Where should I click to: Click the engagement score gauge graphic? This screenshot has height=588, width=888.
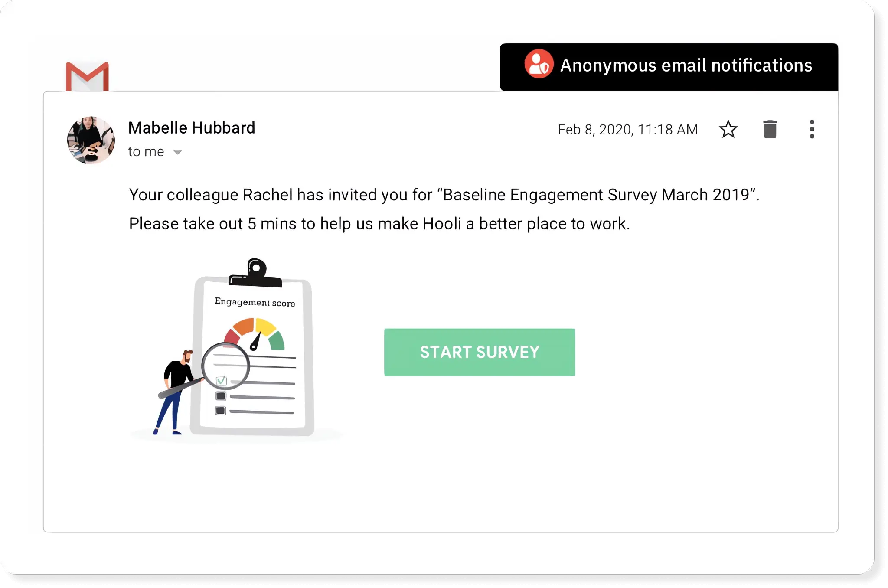254,334
